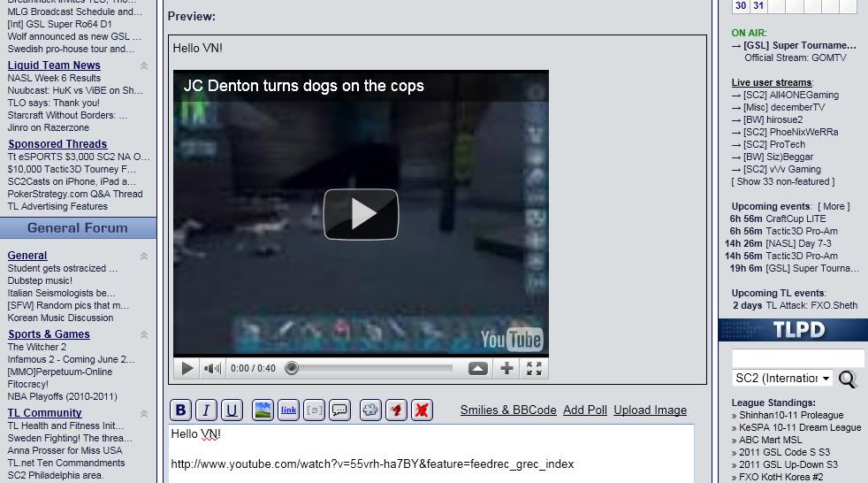Open the NASL Week 6 Results thread

pyautogui.click(x=54, y=78)
